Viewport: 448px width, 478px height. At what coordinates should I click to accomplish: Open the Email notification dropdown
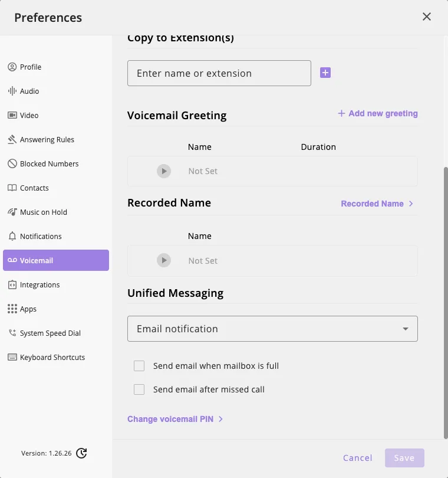pyautogui.click(x=272, y=329)
